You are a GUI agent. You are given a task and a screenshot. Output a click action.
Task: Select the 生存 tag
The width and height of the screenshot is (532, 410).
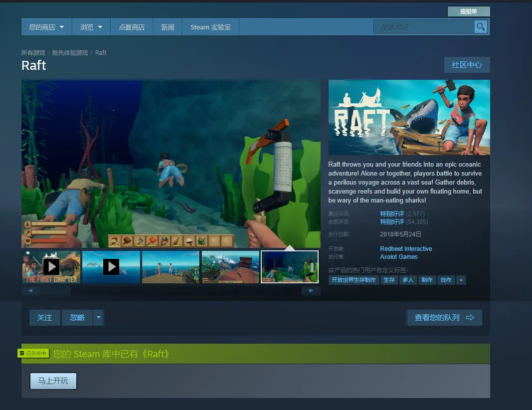pos(389,280)
